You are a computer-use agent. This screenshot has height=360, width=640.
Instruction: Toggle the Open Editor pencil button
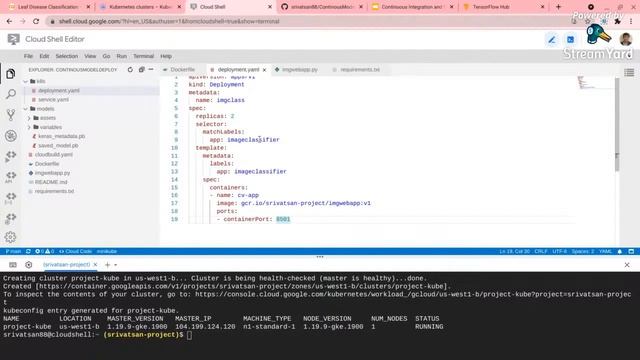tap(552, 40)
